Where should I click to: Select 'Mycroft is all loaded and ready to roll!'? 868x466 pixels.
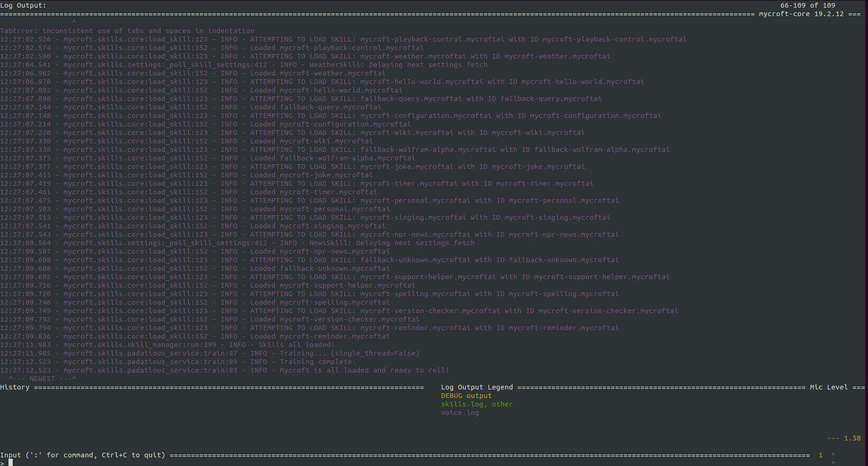(224, 370)
